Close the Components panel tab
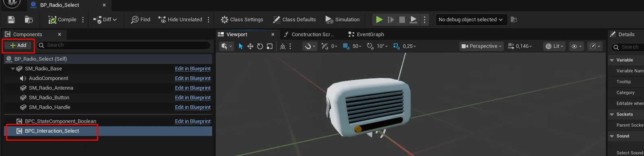 (x=60, y=35)
